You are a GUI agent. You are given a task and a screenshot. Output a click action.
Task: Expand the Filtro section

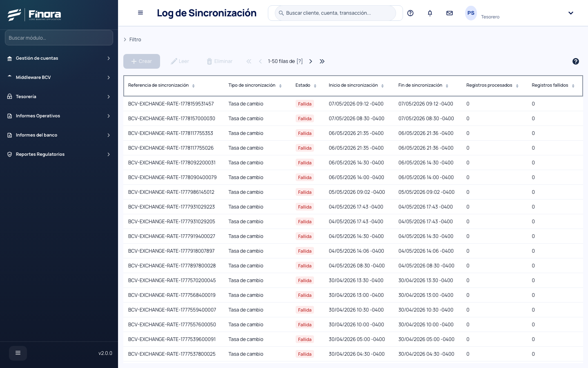point(132,40)
